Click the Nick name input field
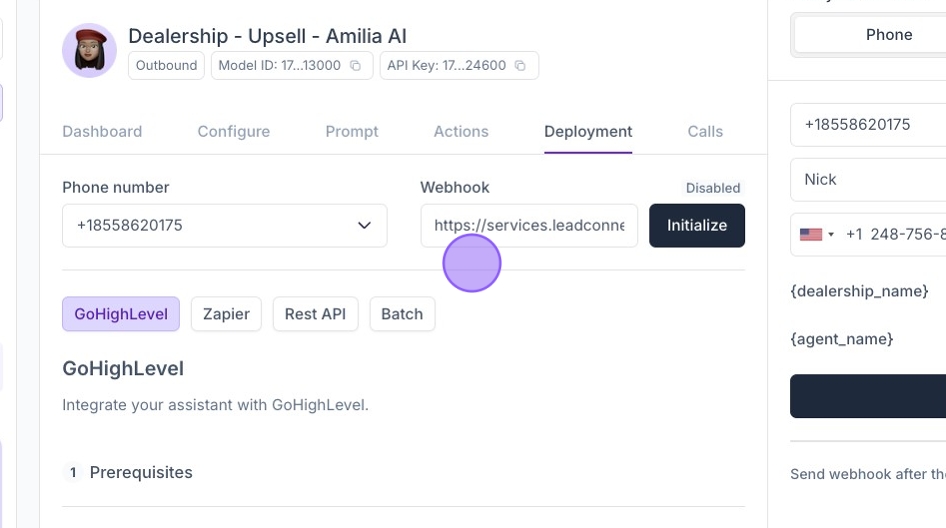 pyautogui.click(x=868, y=180)
